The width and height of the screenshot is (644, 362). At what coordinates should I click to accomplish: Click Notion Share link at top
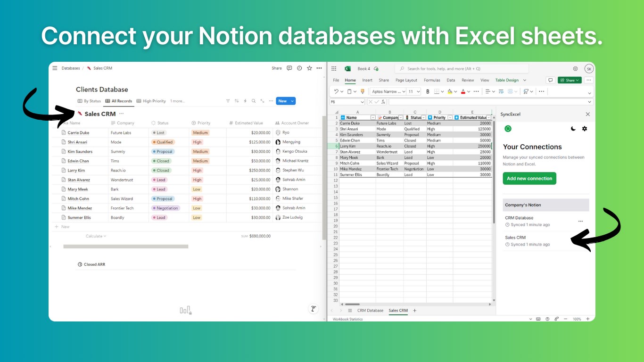coord(277,68)
